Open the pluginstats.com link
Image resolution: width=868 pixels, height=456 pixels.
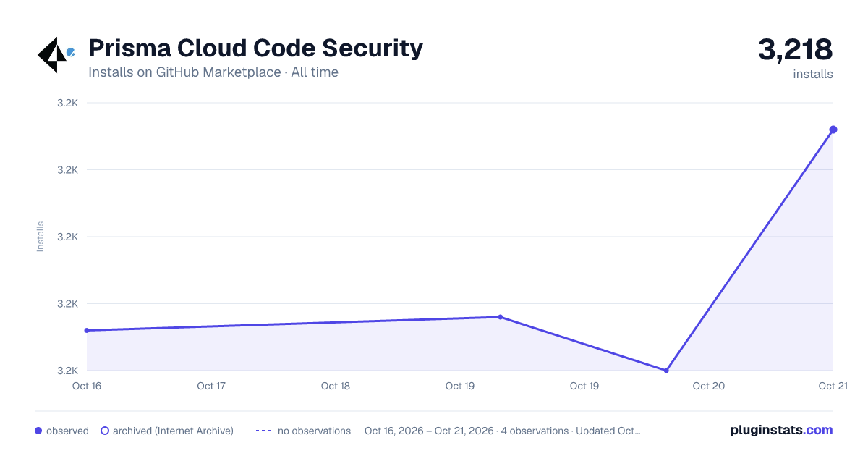click(x=781, y=430)
